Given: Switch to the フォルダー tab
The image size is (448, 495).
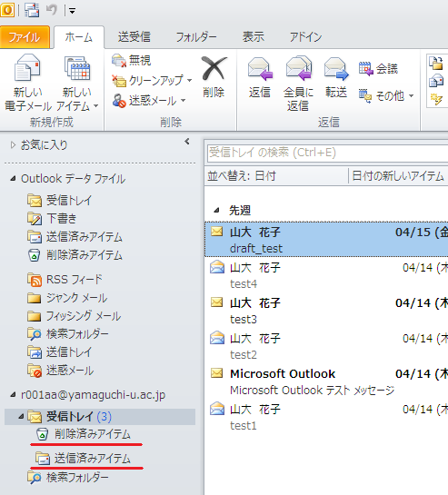Looking at the screenshot, I should pyautogui.click(x=196, y=37).
